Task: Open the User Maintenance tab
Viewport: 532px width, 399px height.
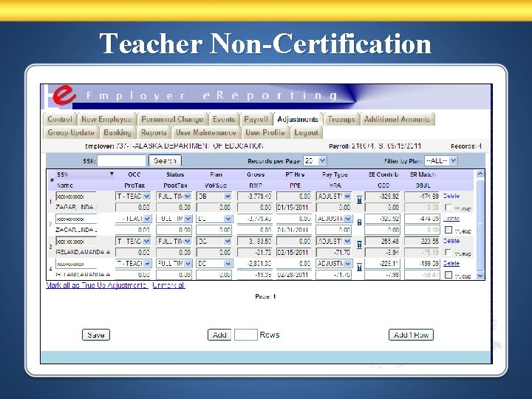Action: point(206,132)
